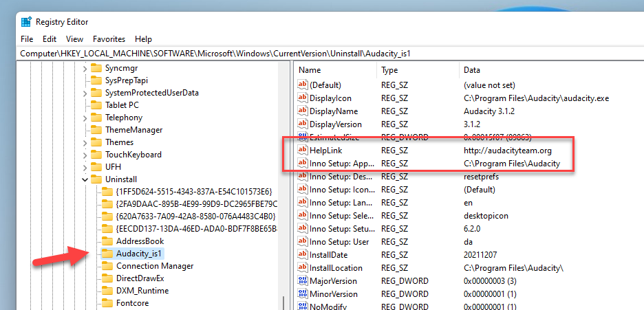This screenshot has width=644, height=310.
Task: Select the {EECDD137-13DA key
Action: 196,228
